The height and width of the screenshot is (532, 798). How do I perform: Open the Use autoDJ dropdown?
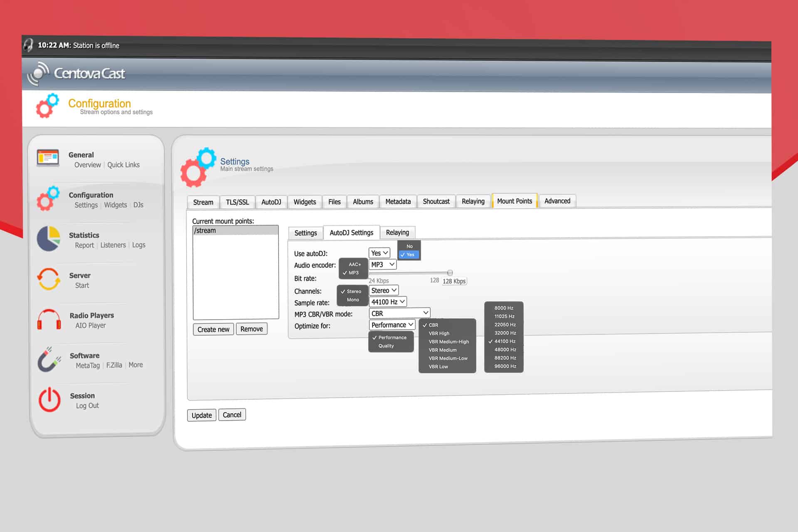point(379,253)
